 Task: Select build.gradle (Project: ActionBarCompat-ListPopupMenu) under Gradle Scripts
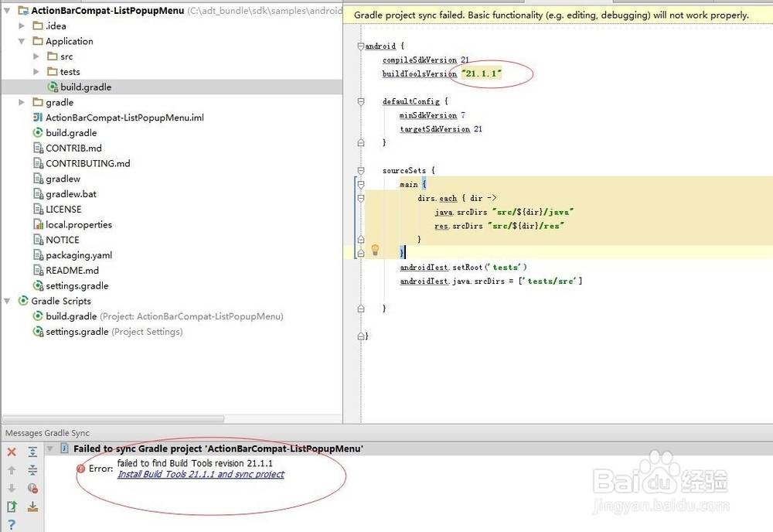click(165, 316)
